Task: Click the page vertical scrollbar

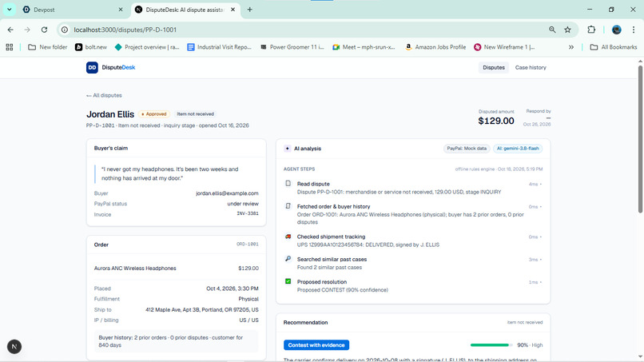Action: click(640, 140)
